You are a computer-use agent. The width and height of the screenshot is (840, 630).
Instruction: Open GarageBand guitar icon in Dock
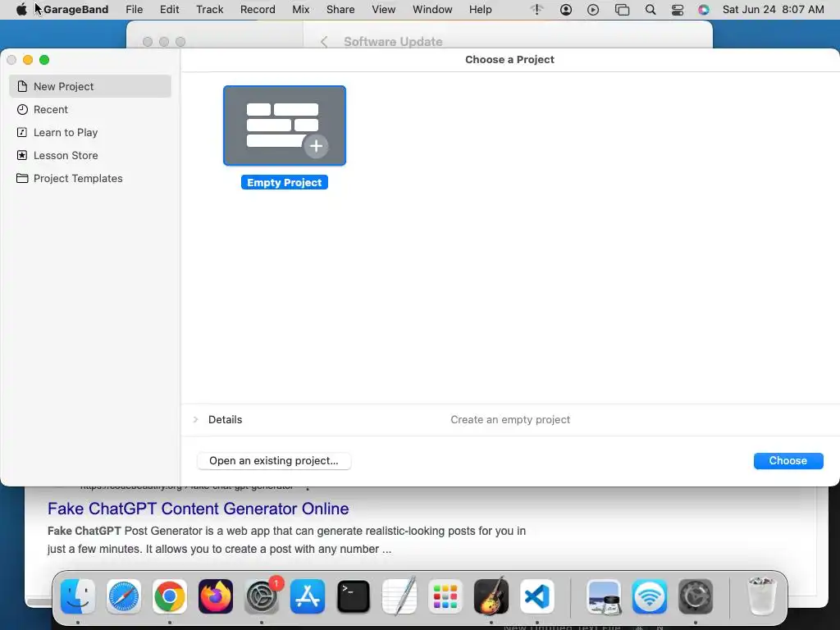[x=491, y=596]
